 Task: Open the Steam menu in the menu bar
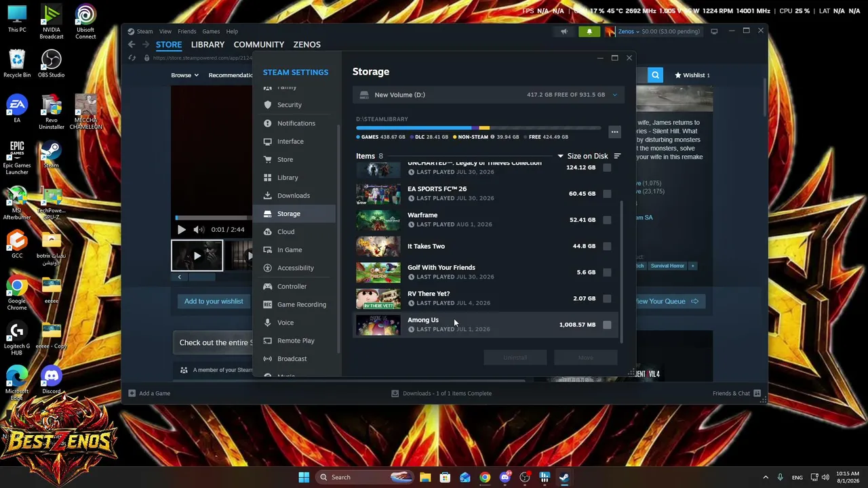(144, 31)
